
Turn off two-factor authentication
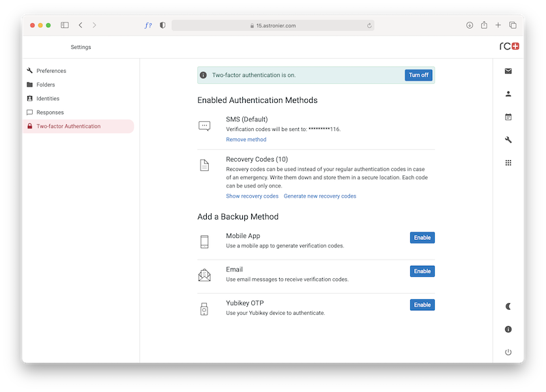point(418,75)
